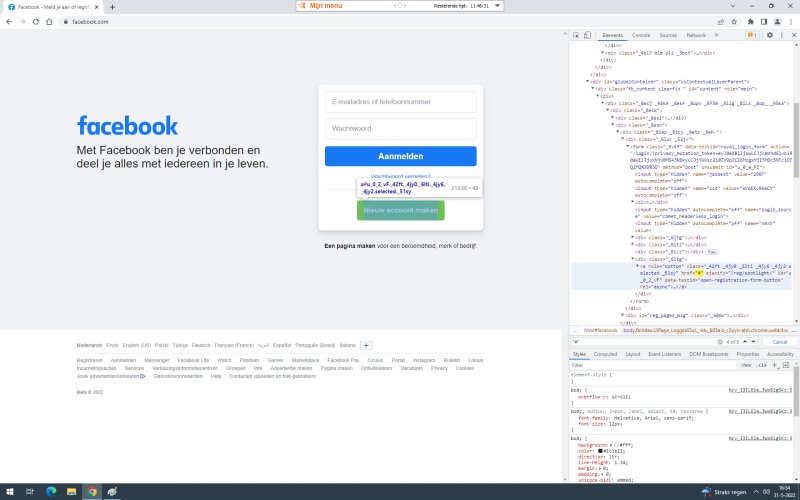Viewport: 800px width, 500px height.
Task: Reload the page in Chrome
Action: 36,22
